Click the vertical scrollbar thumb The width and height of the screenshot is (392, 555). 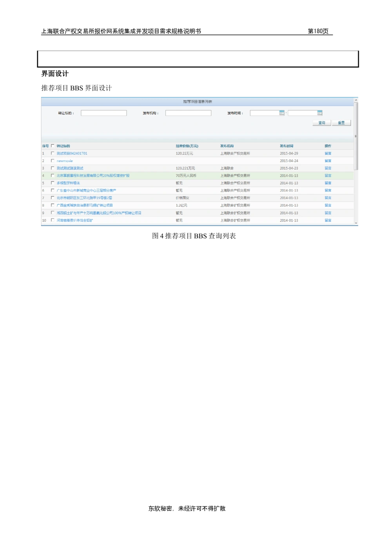tap(356, 136)
